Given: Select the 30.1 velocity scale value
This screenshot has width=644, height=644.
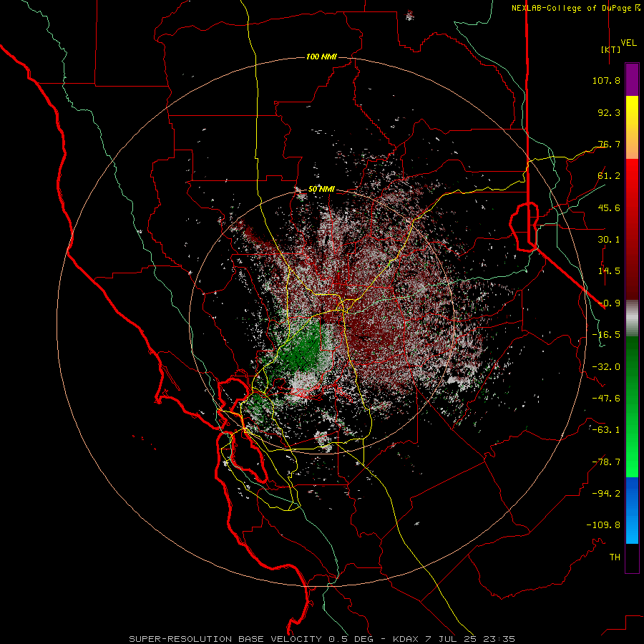Looking at the screenshot, I should tap(609, 240).
